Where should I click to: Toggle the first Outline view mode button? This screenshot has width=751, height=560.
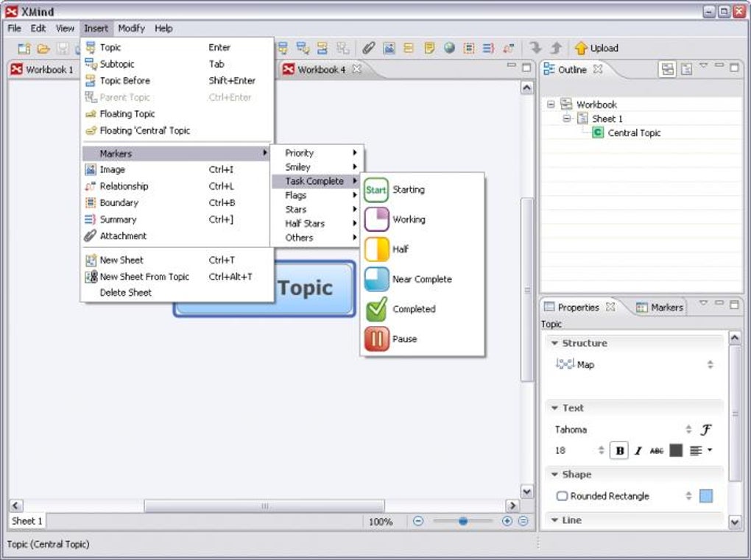668,69
